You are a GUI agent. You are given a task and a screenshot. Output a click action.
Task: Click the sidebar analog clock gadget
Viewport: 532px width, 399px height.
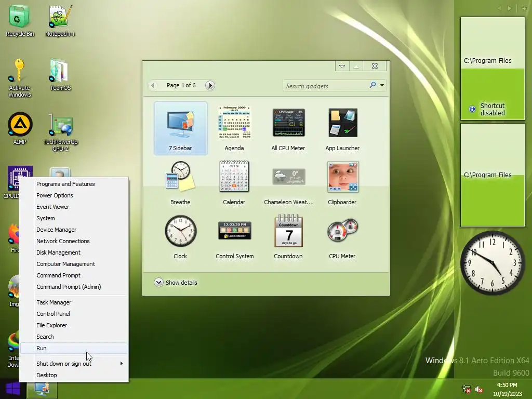(x=493, y=263)
